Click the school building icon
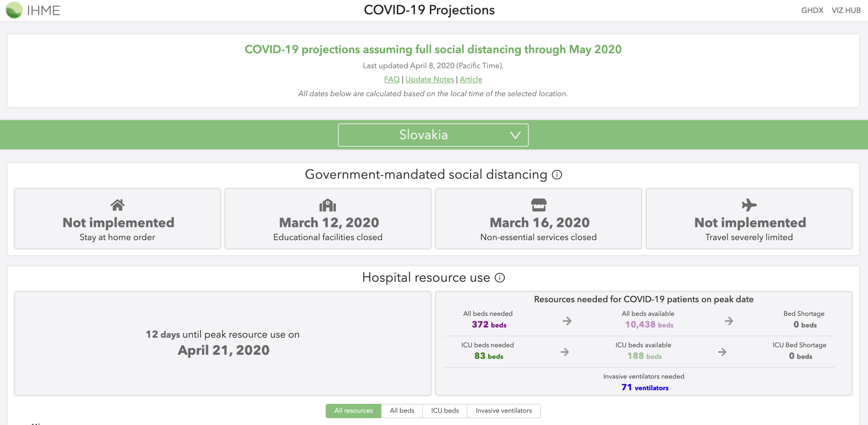Viewport: 868px width, 425px height. tap(328, 205)
